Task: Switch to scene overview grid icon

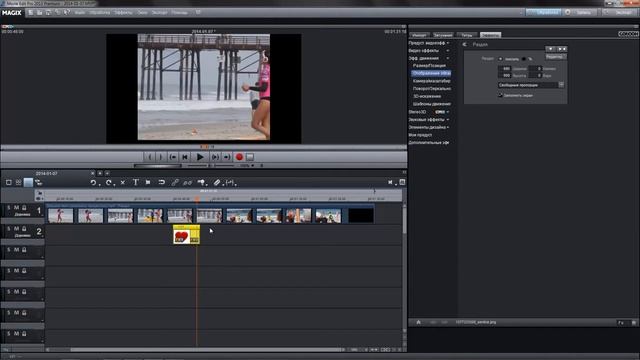Action: 18,182
